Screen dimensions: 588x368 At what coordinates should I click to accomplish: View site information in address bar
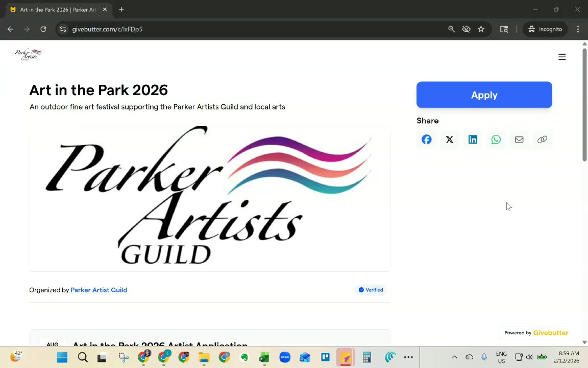[x=63, y=29]
